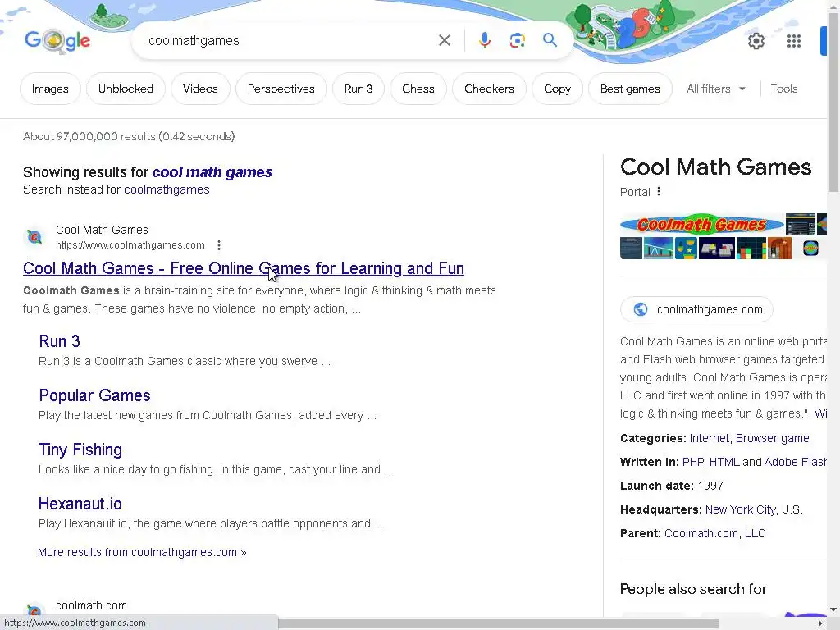Expand the All filters dropdown
This screenshot has width=840, height=630.
tap(715, 89)
